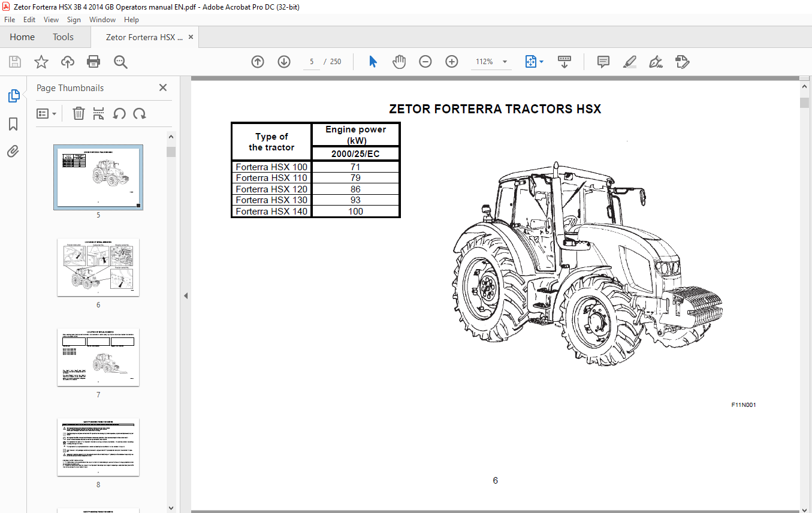812x513 pixels.
Task: Click the thumbnails panel scrollbar up arrow
Action: click(x=171, y=138)
